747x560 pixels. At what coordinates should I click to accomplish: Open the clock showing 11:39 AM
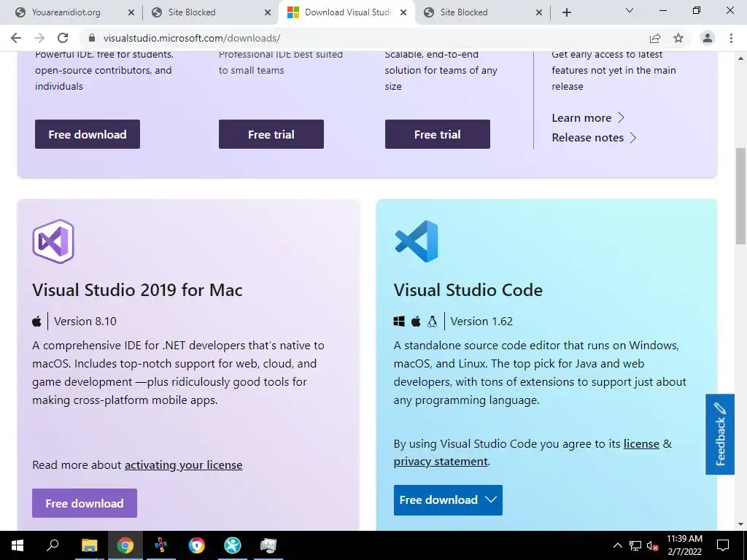point(684,545)
